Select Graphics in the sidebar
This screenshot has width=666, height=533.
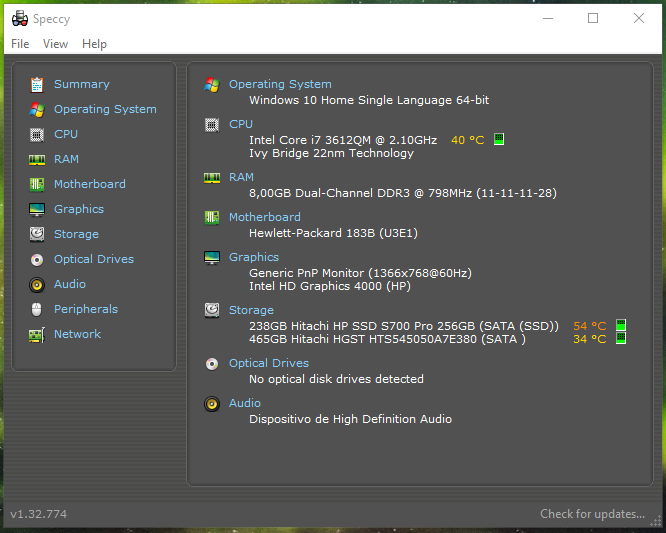coord(79,209)
